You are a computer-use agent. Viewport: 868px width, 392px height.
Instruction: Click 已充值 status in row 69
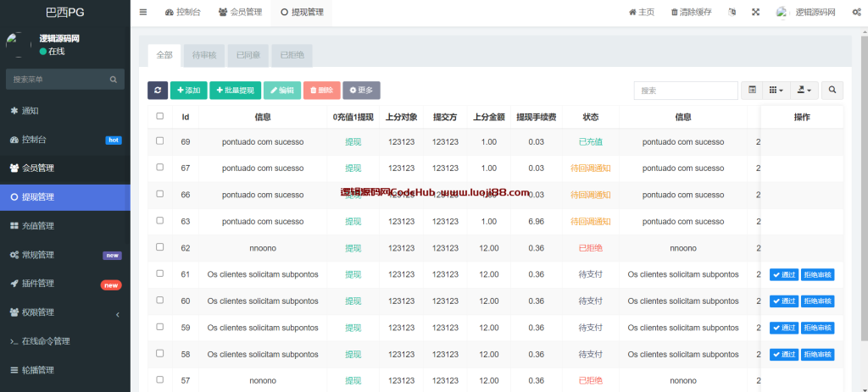pos(591,142)
